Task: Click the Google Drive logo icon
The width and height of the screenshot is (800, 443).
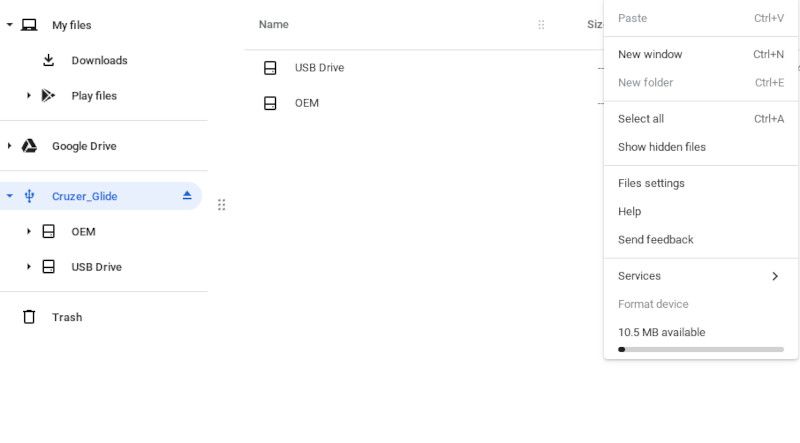Action: [x=30, y=146]
